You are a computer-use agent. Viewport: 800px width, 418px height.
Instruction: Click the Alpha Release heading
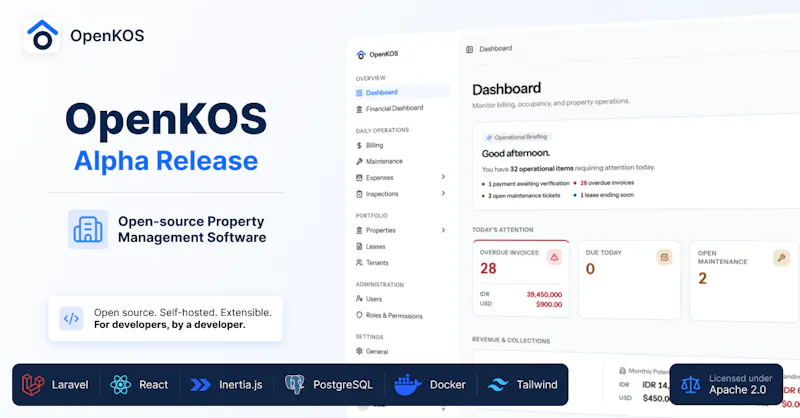click(x=166, y=161)
